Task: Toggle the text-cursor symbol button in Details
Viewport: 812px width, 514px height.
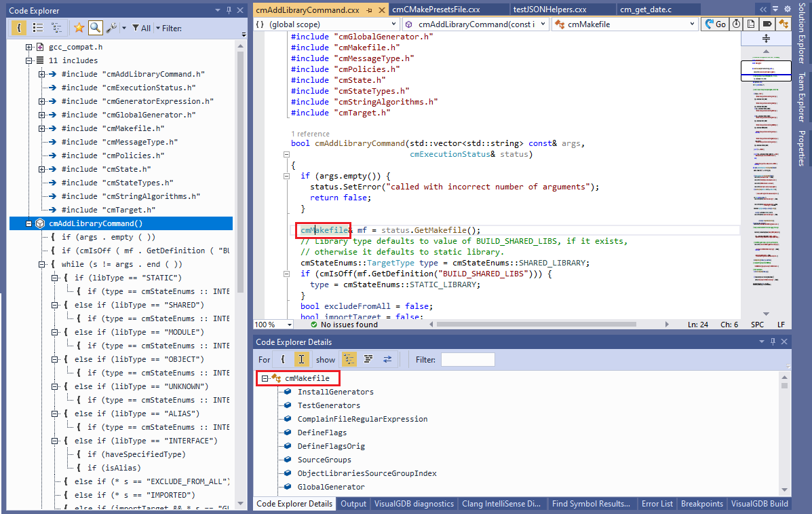Action: point(301,360)
